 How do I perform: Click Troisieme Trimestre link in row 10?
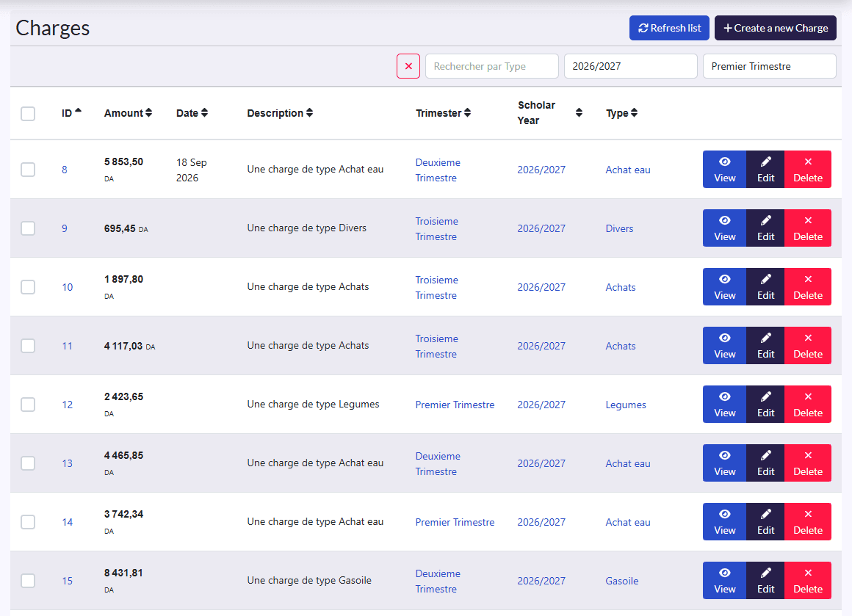click(437, 287)
